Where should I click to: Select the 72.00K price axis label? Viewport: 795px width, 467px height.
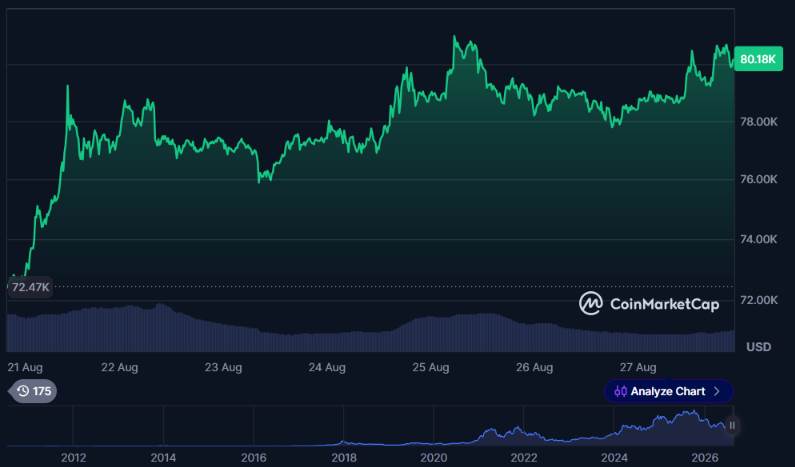tap(758, 300)
